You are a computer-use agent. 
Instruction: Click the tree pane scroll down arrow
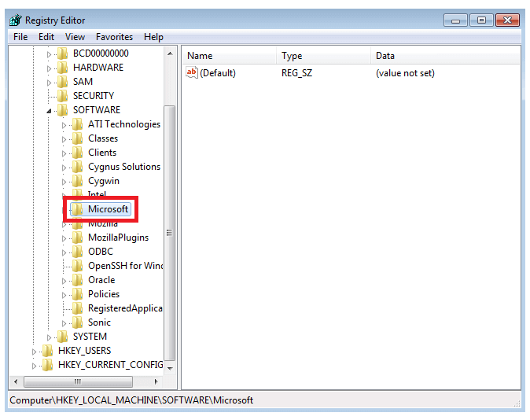(x=170, y=367)
